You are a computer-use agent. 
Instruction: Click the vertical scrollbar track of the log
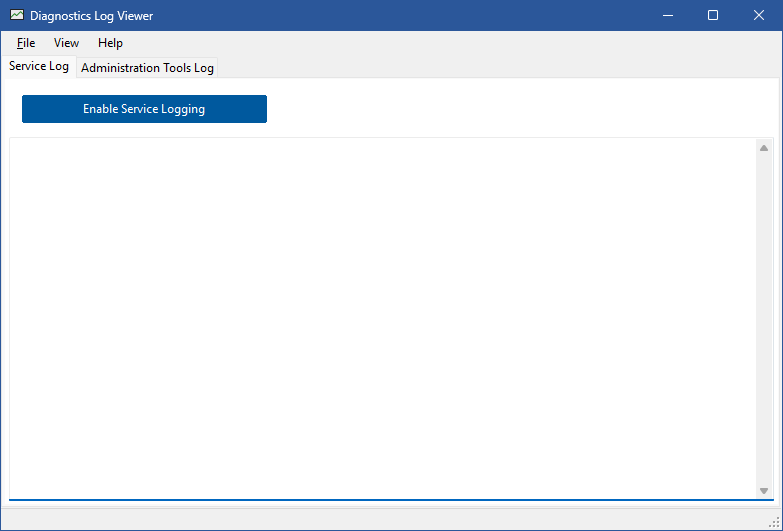764,320
